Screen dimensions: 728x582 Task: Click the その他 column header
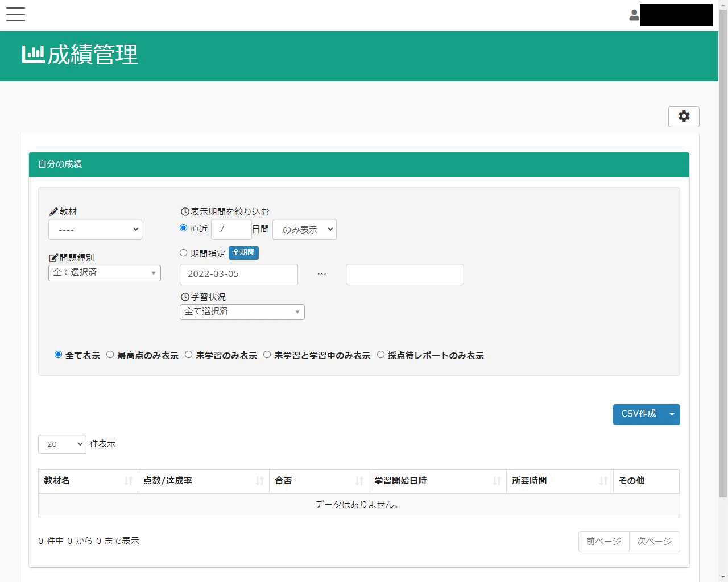point(646,481)
